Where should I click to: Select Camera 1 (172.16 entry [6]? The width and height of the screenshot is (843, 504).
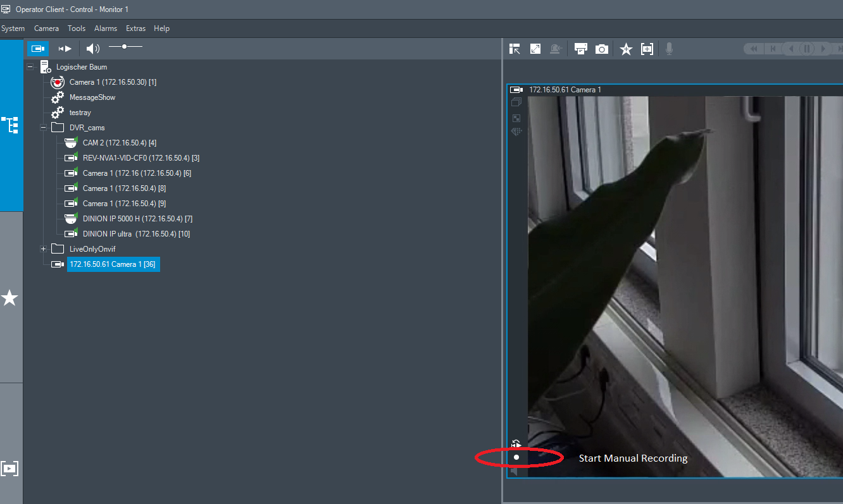(x=137, y=173)
